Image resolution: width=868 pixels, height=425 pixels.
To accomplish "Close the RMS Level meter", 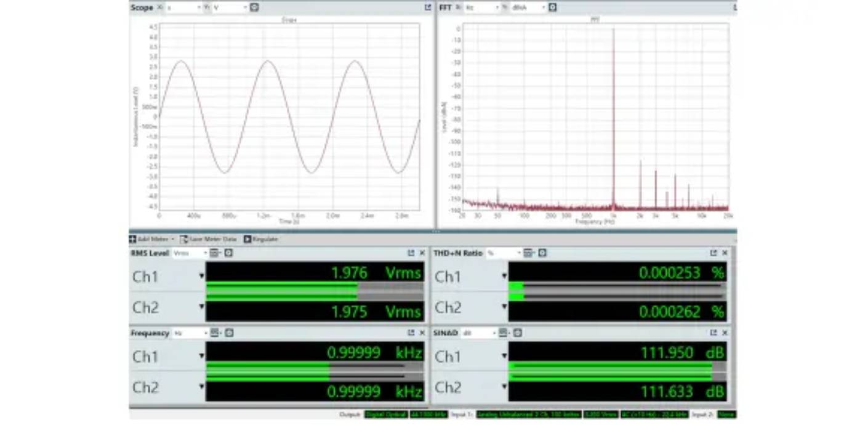I will pyautogui.click(x=422, y=253).
